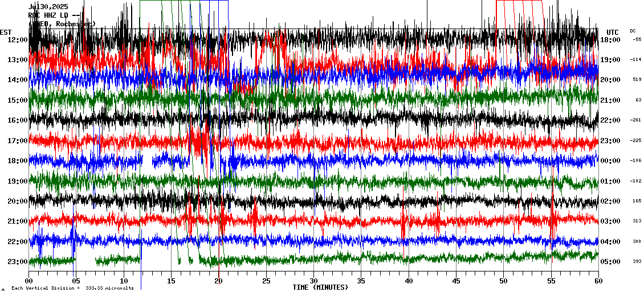This screenshot has height=296, width=644.
Task: Select the 00:00 UTC time label
Action: [x=610, y=161]
